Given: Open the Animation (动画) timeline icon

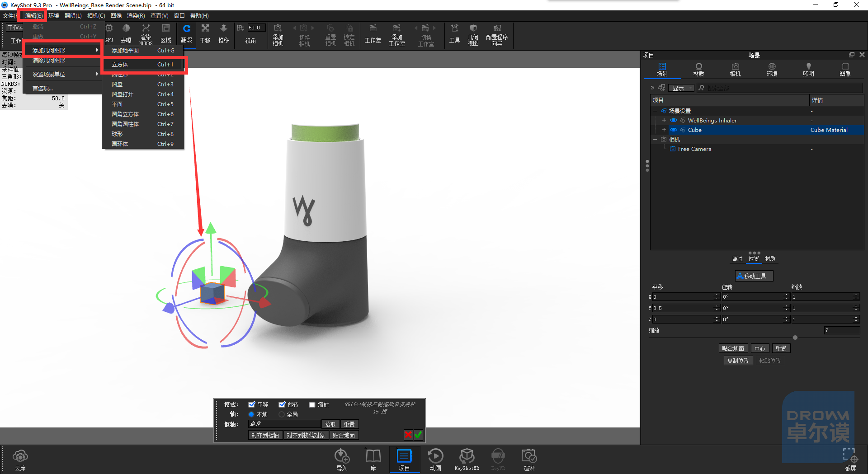Looking at the screenshot, I should pyautogui.click(x=435, y=460).
